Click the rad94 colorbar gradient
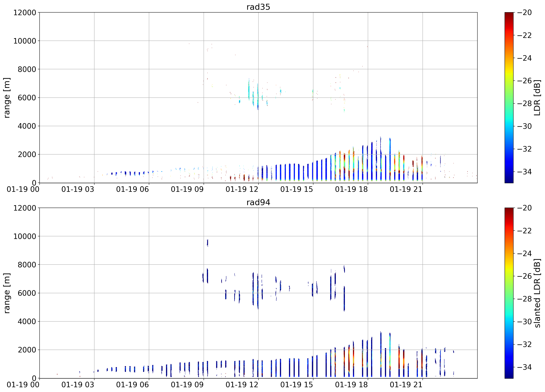Viewport: 545px width, 392px height. pyautogui.click(x=509, y=293)
